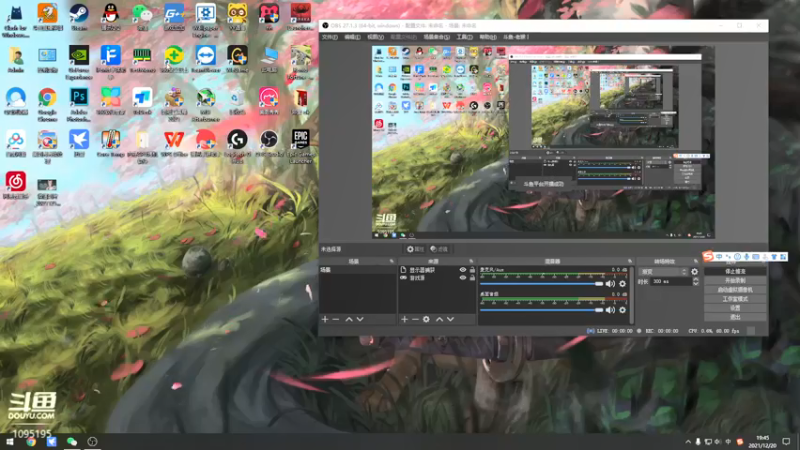The width and height of the screenshot is (800, 450).
Task: Open Adobe Photoshop desktop shortcut
Action: [79, 104]
